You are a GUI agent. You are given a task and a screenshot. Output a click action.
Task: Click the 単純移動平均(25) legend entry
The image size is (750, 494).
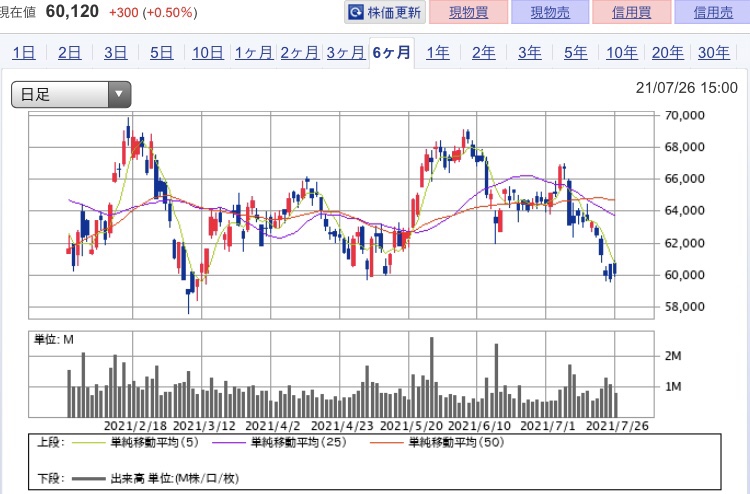[x=279, y=442]
